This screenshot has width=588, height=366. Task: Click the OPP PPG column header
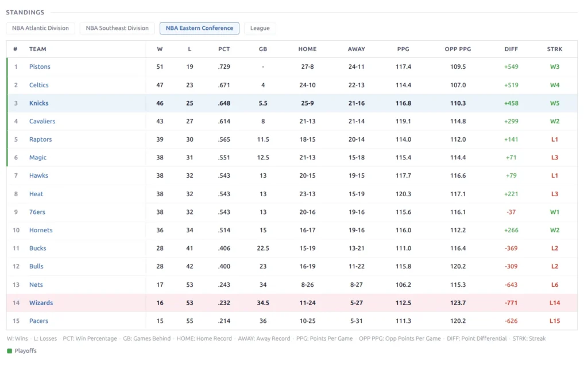click(x=458, y=49)
